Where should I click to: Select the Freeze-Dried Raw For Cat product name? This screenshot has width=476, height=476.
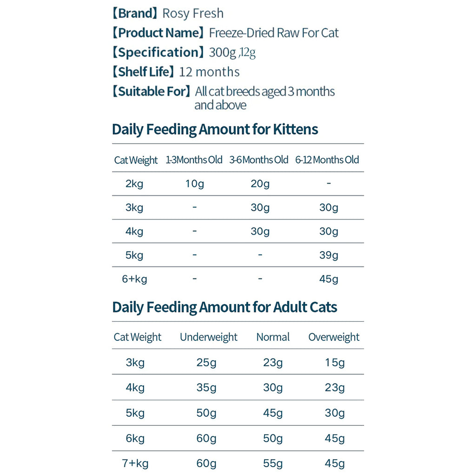273,33
